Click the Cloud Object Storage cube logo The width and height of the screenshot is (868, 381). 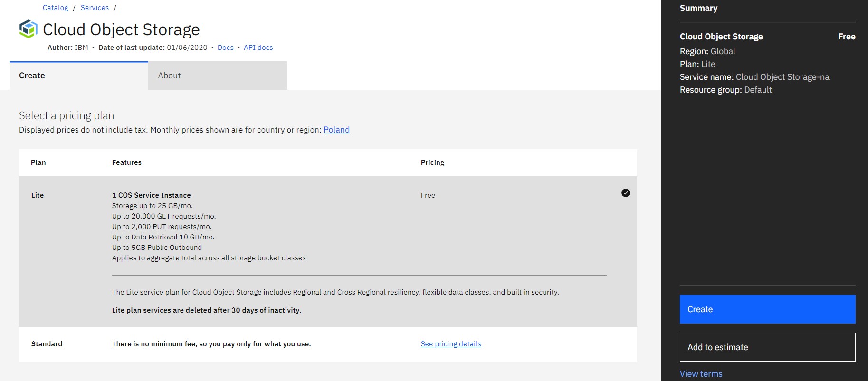coord(28,29)
